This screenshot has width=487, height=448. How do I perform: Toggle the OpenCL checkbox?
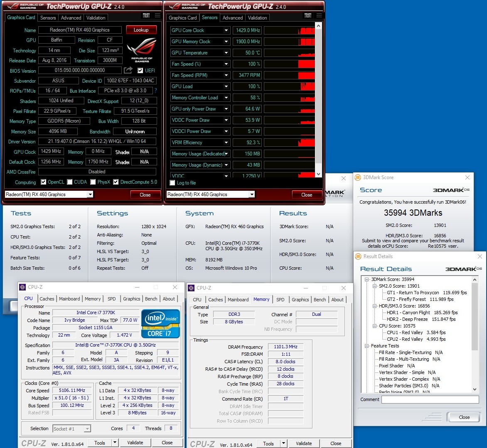[44, 182]
